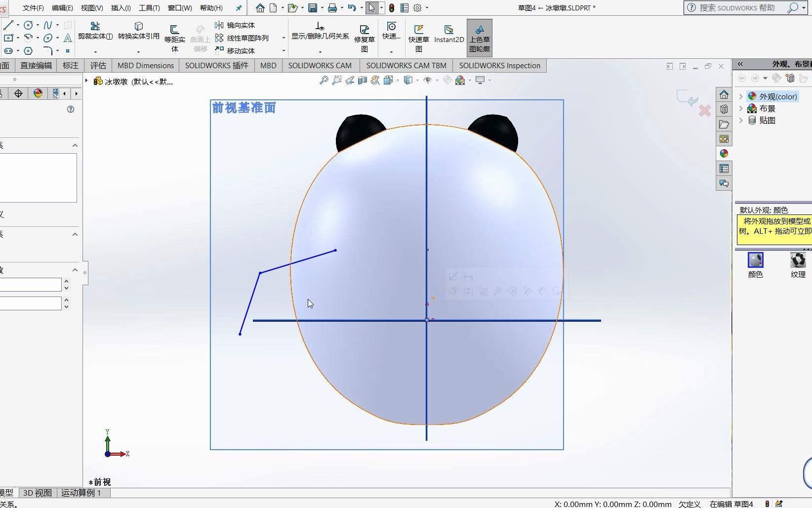Expand the 外观(color) tree node
The image size is (812, 508).
tap(741, 96)
